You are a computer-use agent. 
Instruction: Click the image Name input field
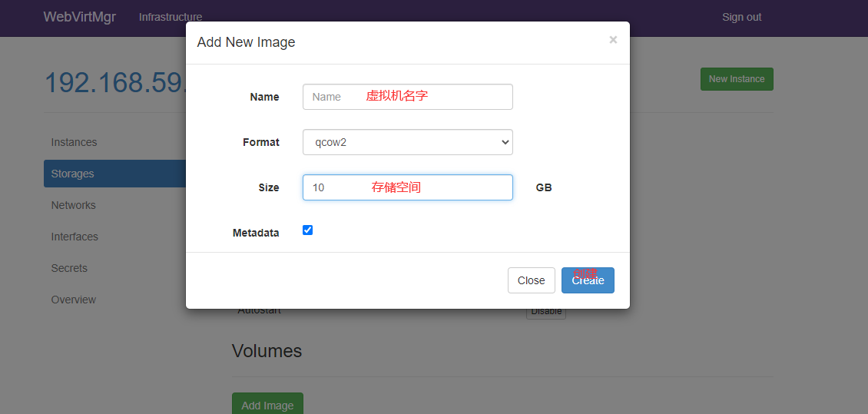[407, 97]
